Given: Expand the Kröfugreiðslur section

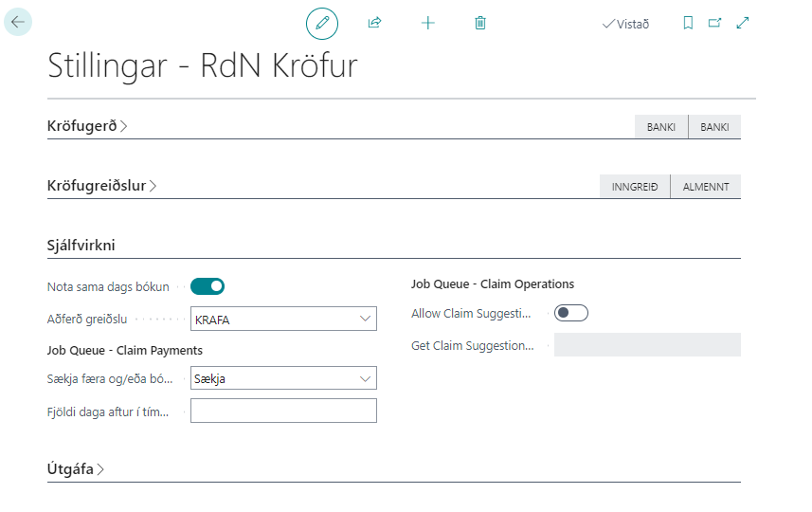Looking at the screenshot, I should [101, 186].
